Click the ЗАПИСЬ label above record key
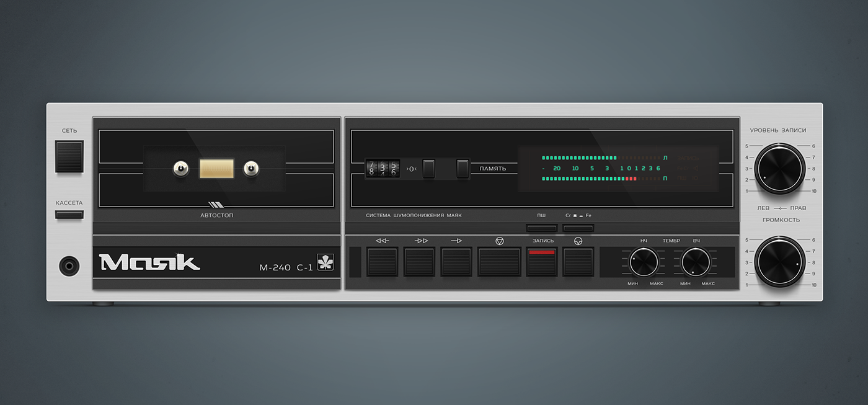Screen dimensions: 868x405 [x=543, y=241]
